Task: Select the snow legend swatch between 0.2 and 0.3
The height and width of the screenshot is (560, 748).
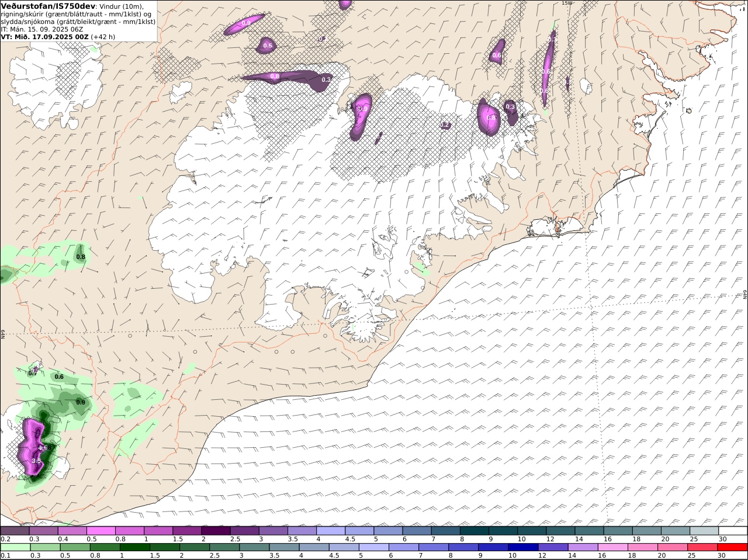Action: point(15,531)
